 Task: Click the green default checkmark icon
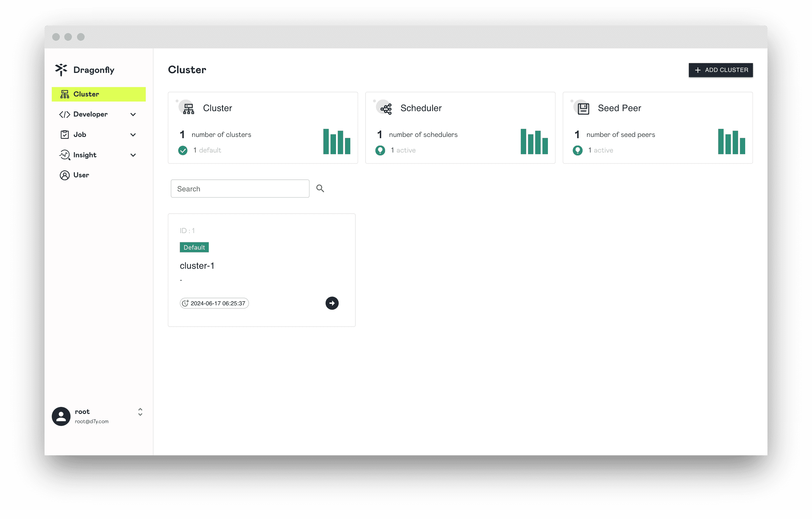pos(183,150)
